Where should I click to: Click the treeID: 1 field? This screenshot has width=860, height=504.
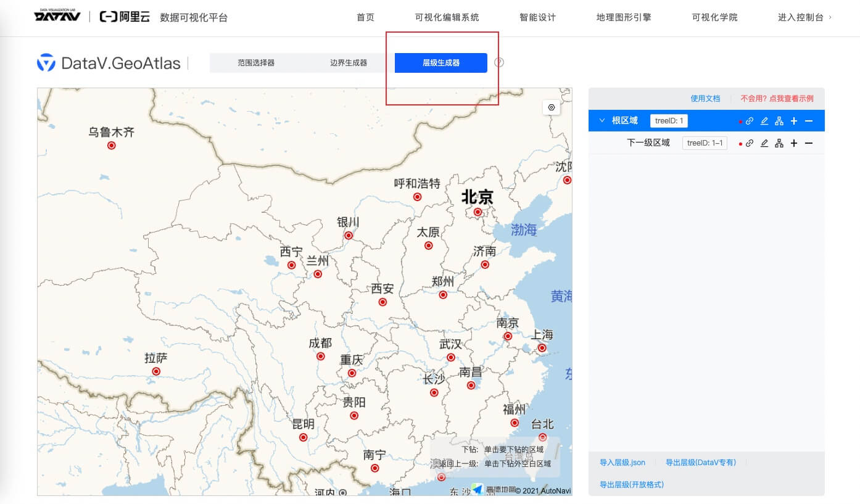(x=669, y=121)
